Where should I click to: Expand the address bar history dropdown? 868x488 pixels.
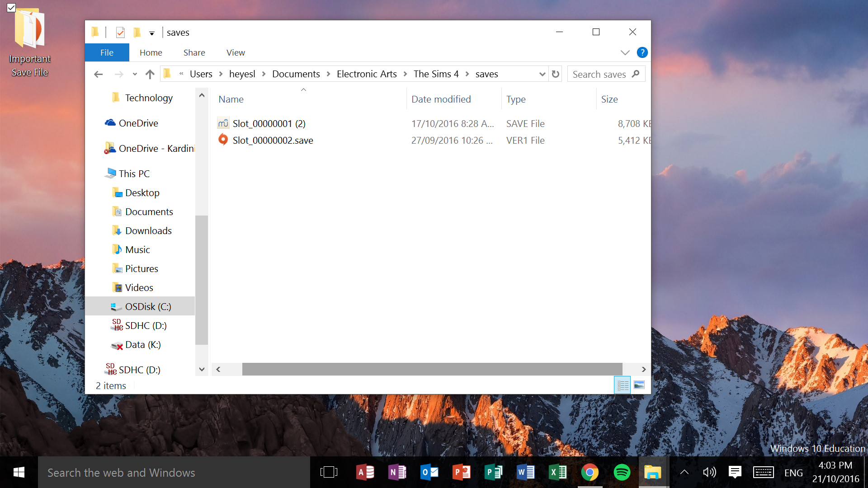tap(542, 74)
